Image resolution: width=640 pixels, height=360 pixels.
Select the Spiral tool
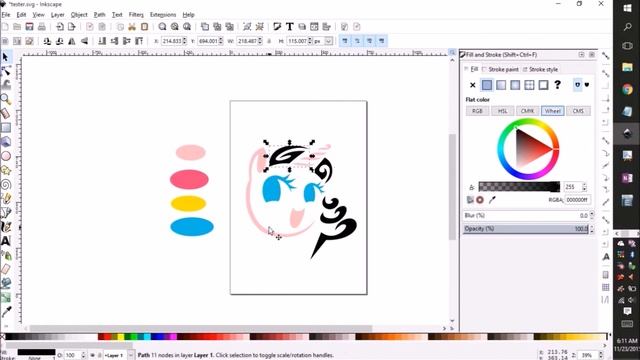coord(6,184)
